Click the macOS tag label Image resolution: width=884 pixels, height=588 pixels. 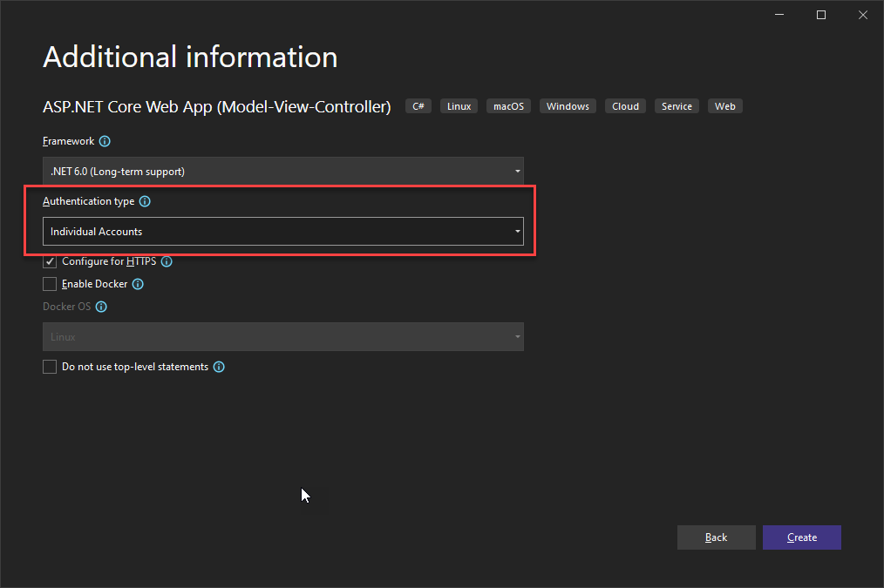coord(508,106)
